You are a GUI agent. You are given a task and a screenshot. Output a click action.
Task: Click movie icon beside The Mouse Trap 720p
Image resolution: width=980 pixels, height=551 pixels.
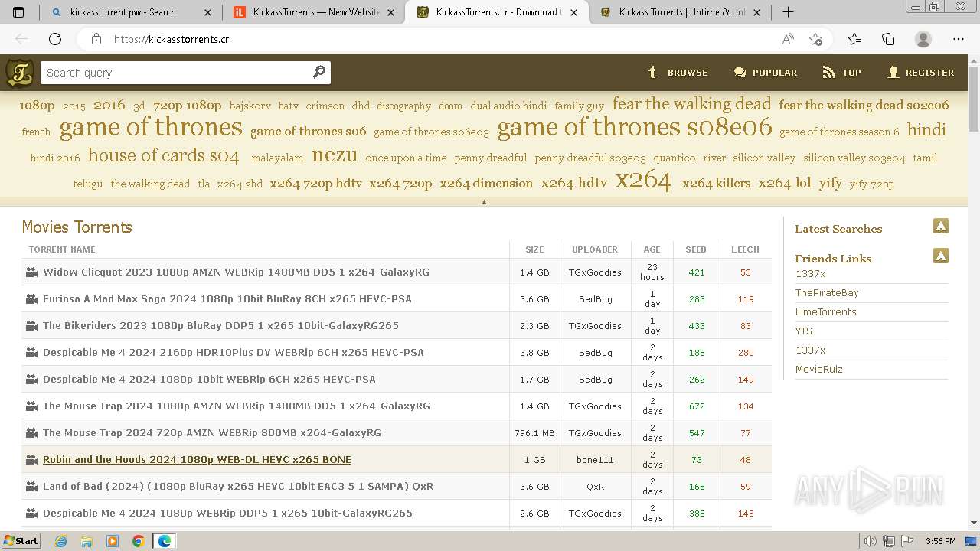[31, 432]
